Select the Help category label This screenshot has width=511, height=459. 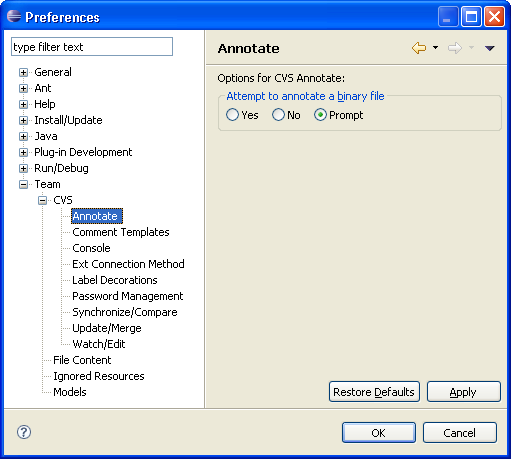45,104
